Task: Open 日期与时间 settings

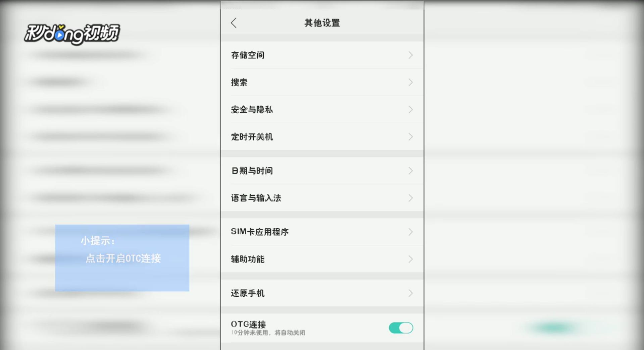Action: 322,171
